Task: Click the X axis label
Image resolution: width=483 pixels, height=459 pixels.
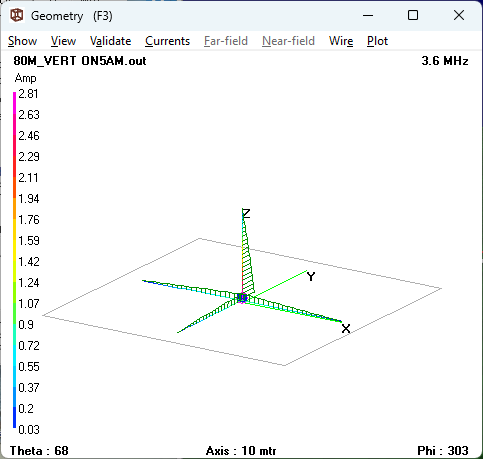Action: 346,329
